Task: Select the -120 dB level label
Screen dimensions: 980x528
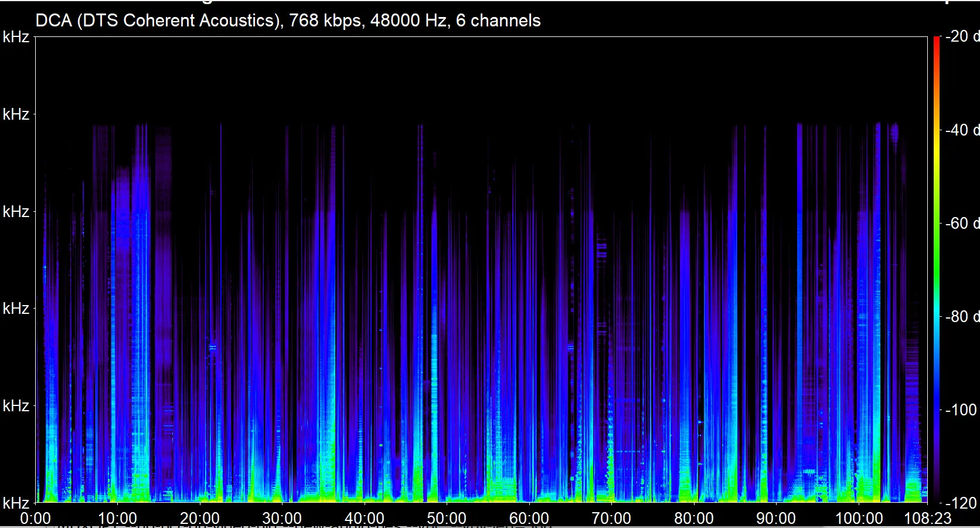Action: [961, 503]
